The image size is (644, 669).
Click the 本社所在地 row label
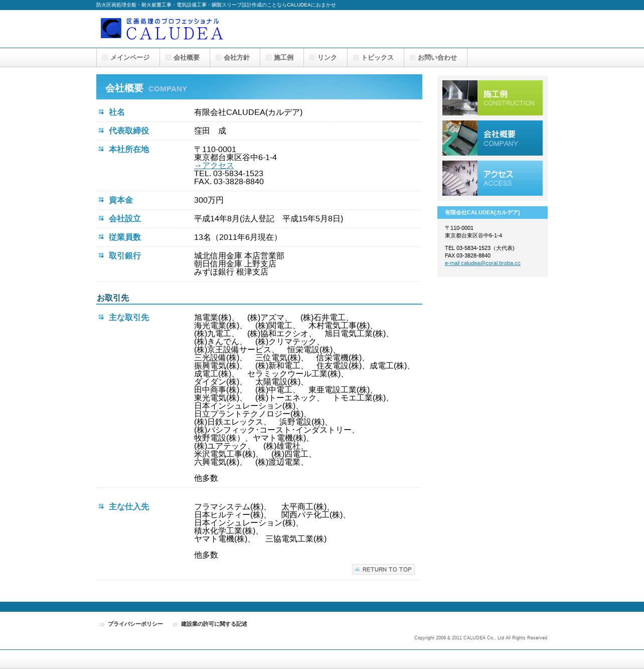click(129, 150)
